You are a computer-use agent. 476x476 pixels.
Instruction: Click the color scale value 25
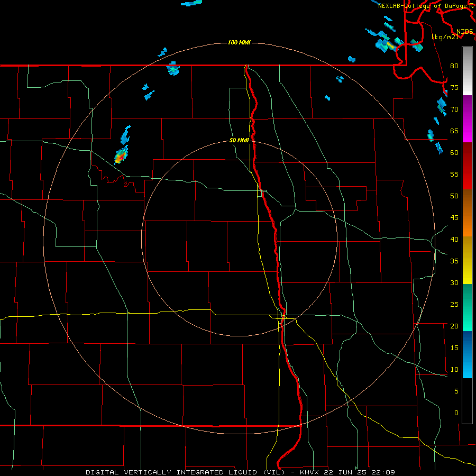point(454,304)
